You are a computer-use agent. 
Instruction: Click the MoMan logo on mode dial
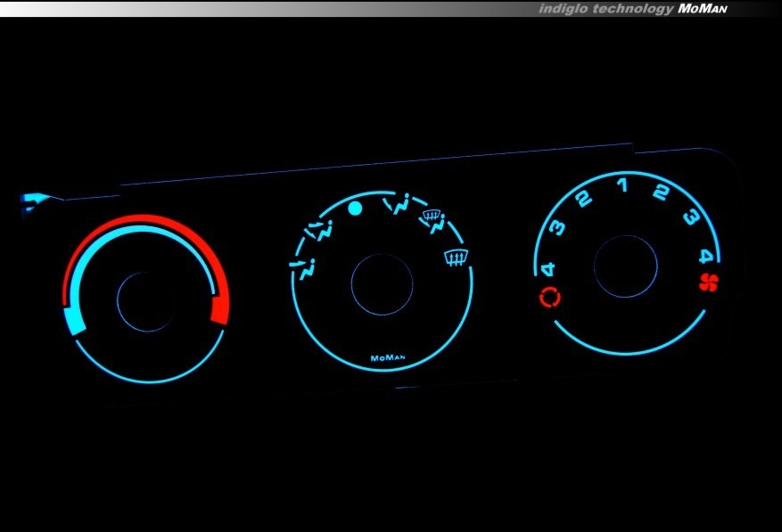point(388,358)
